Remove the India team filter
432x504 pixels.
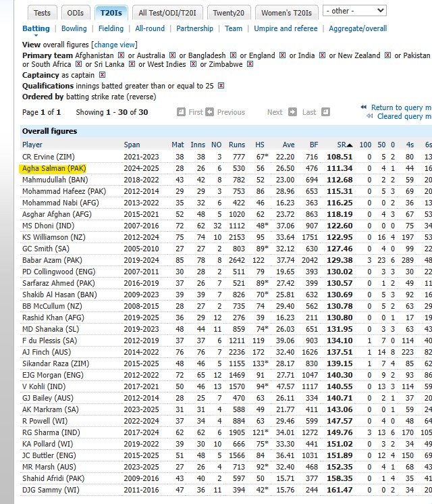[321, 55]
